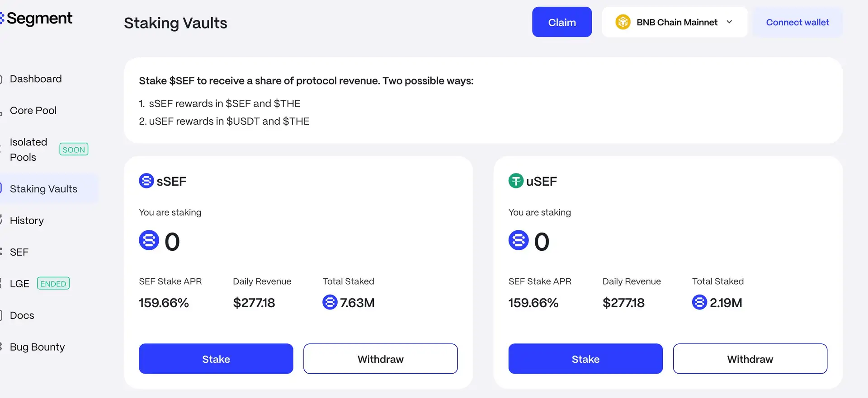
Task: Open the Bug Bounty page
Action: coord(37,347)
